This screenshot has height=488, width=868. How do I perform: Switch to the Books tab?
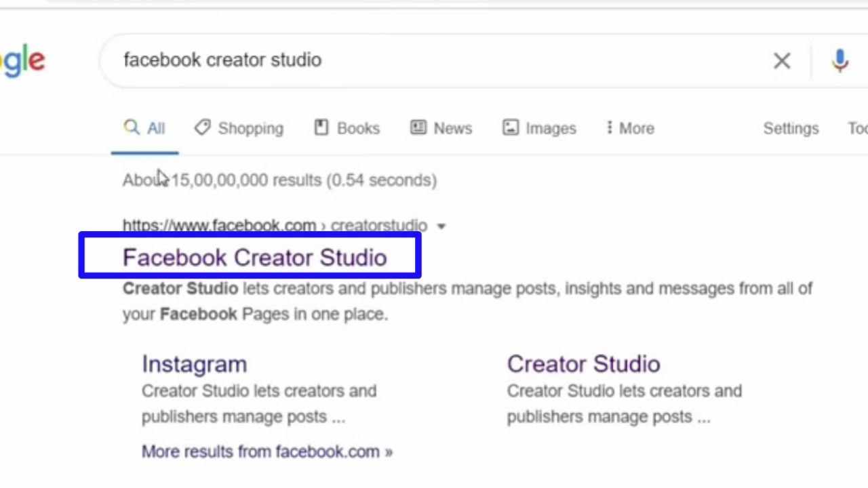coord(347,128)
